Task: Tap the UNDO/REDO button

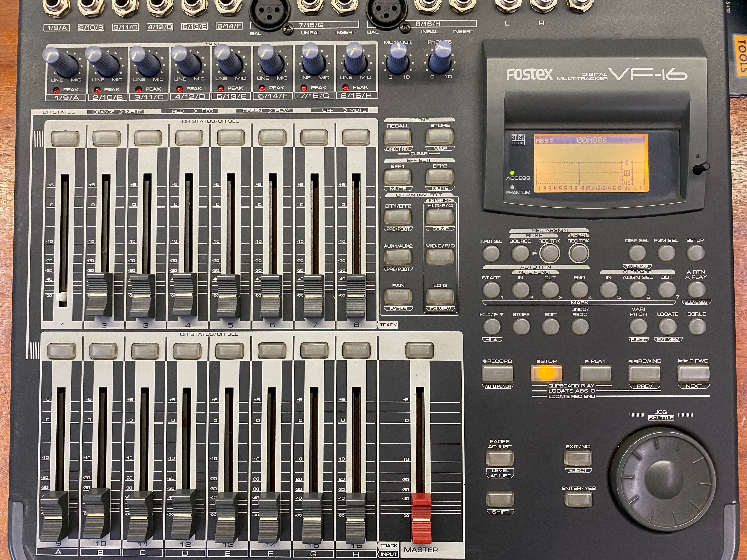Action: point(580,326)
